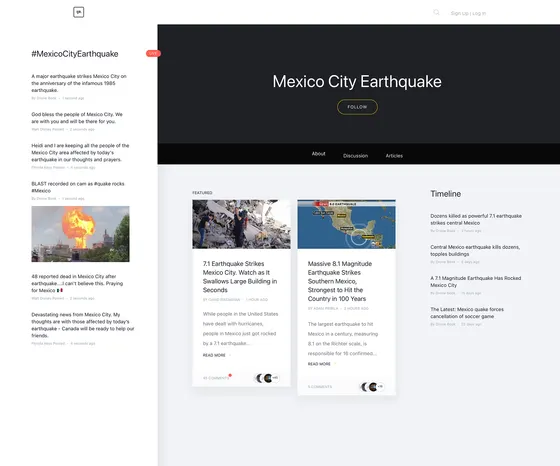The image size is (560, 466).
Task: Click the #MexicoCityEarthquake hashtag heading
Action: point(75,54)
